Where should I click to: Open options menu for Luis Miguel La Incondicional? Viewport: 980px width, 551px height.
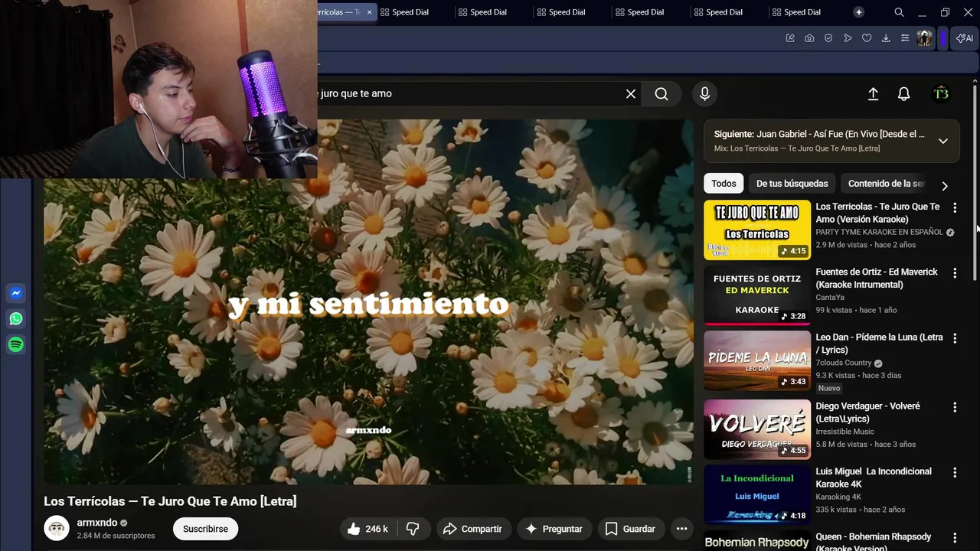[955, 472]
